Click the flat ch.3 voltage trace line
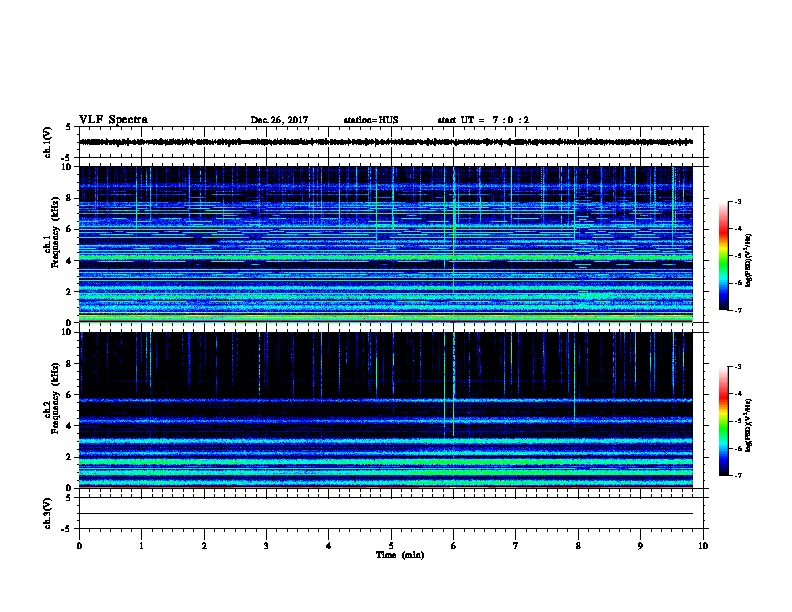792x612 pixels. 386,514
